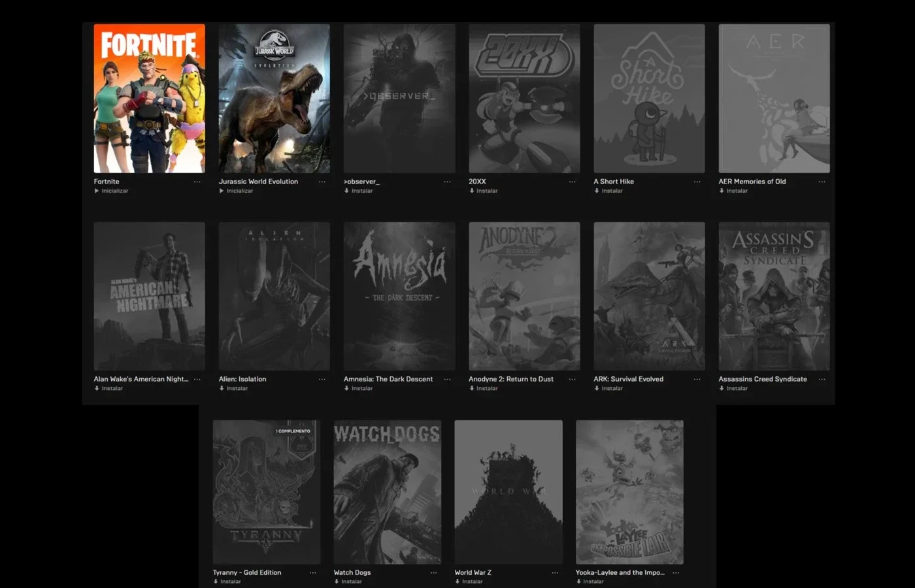Open the ellipsis menu for Amnesia: The Dark Descent
The height and width of the screenshot is (588, 915).
tap(447, 379)
